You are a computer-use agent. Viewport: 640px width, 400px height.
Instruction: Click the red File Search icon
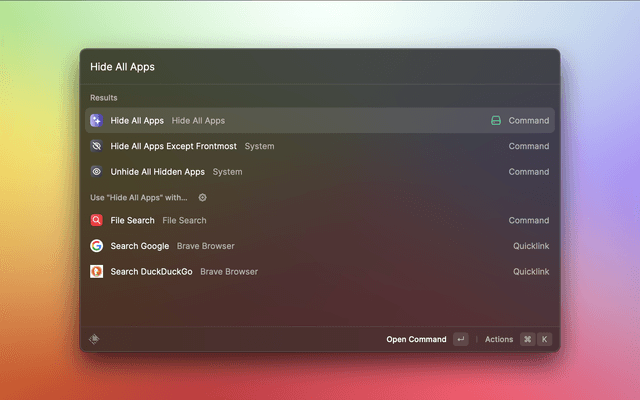pos(97,220)
